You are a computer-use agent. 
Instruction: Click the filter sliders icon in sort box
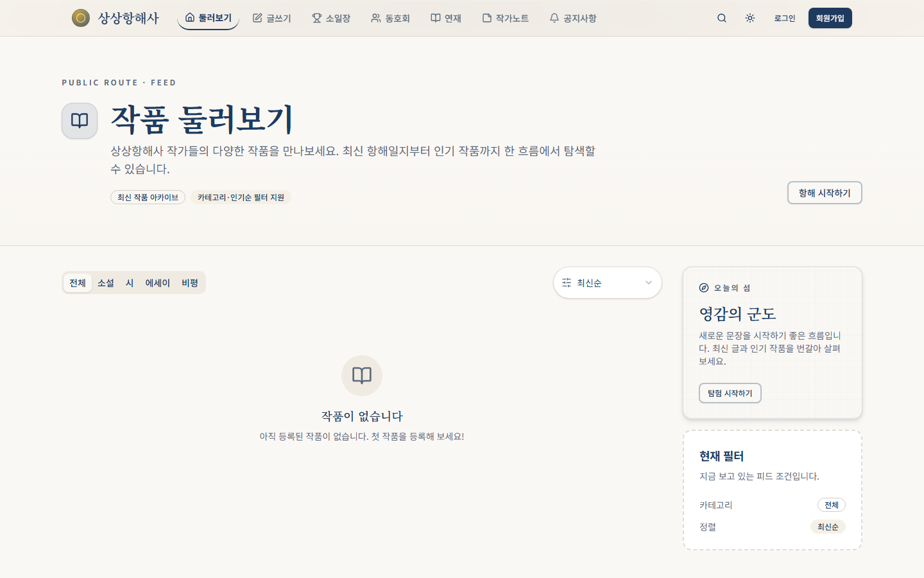click(567, 283)
